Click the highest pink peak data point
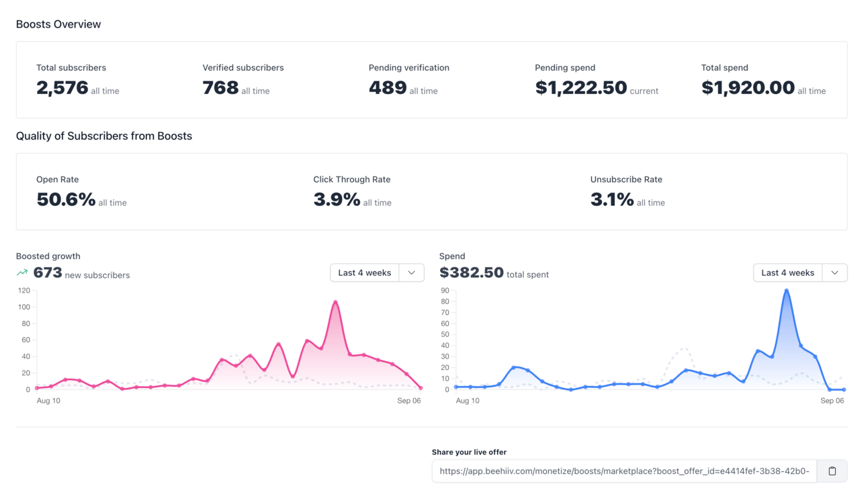Screen dimensions: 868x490 (x=335, y=303)
